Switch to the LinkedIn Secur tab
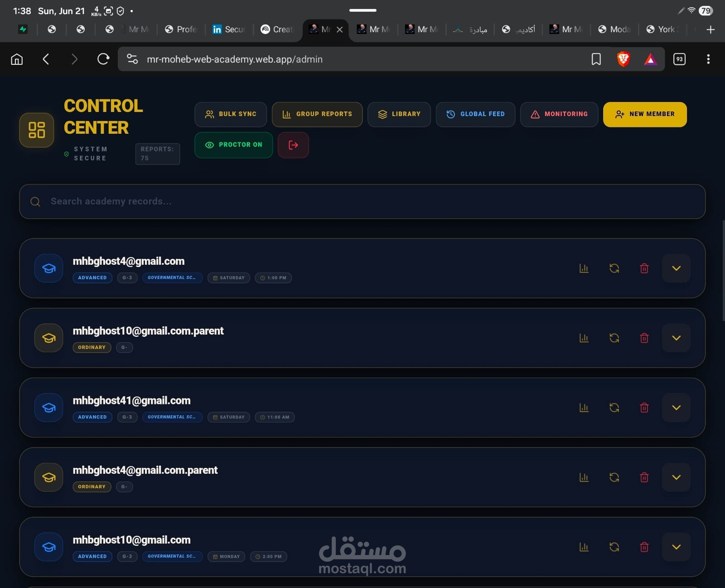The height and width of the screenshot is (588, 725). tap(229, 29)
